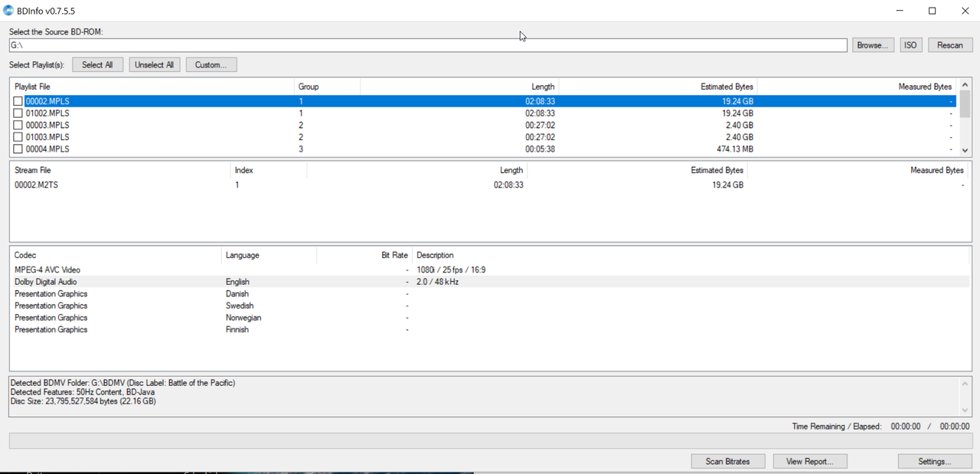
Task: Tick the checkbox for 00002.MPLS
Action: click(x=18, y=101)
